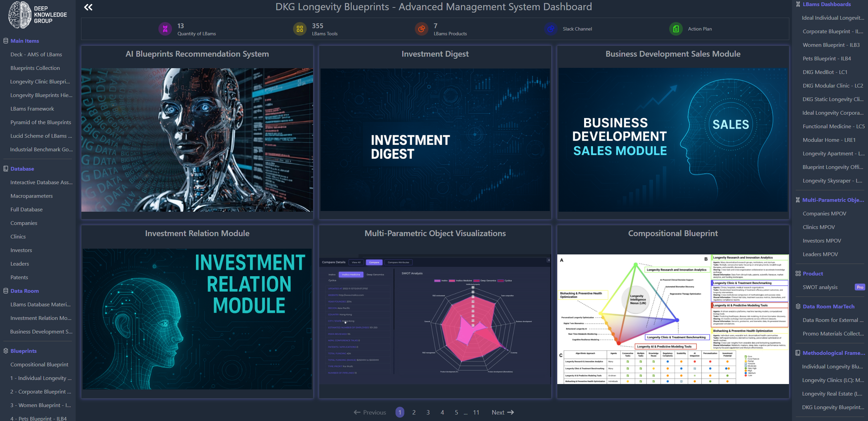Jump to page 11 in pagination
This screenshot has width=868, height=421.
476,412
